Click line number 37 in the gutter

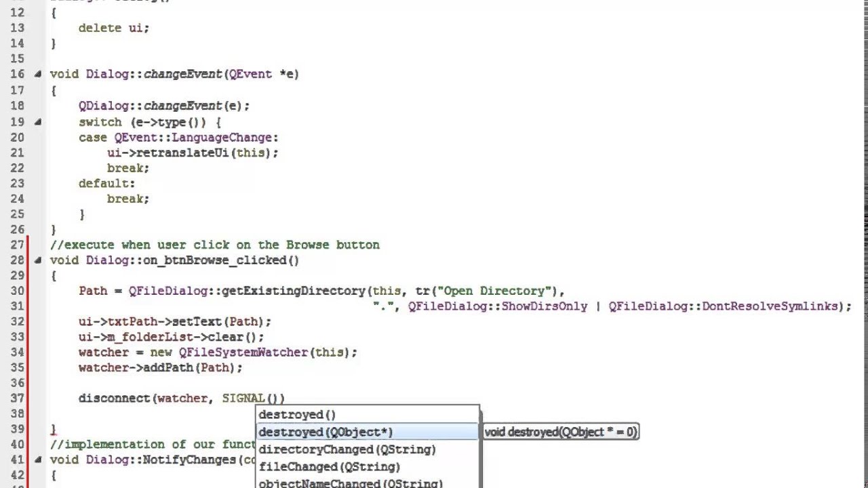point(17,399)
